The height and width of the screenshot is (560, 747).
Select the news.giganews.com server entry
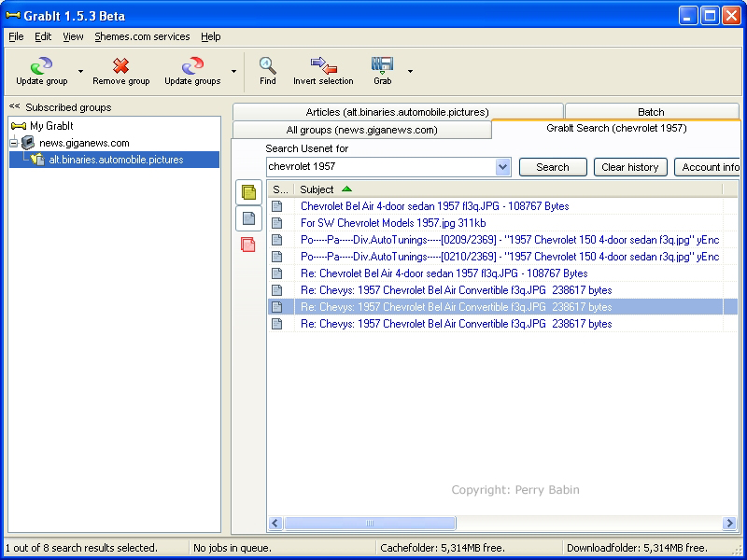click(84, 143)
